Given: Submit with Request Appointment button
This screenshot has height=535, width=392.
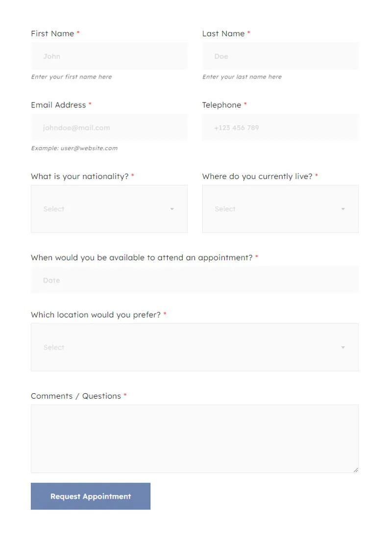Looking at the screenshot, I should click(x=91, y=496).
